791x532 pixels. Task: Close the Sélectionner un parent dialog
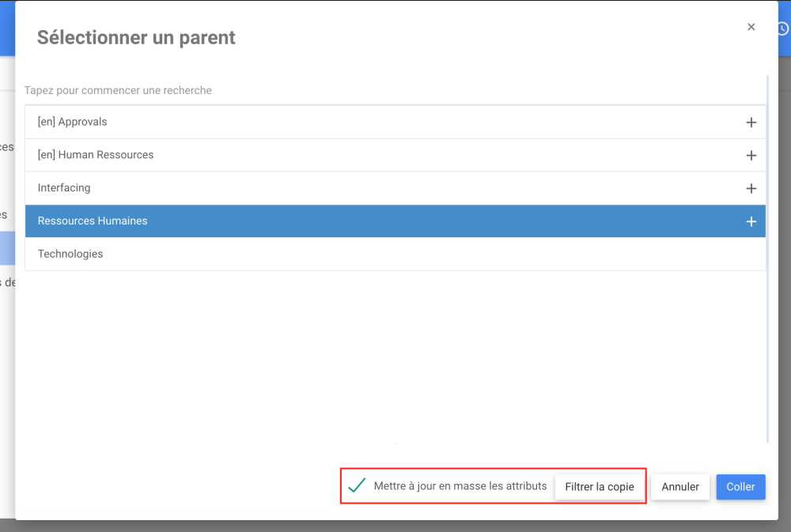click(751, 27)
